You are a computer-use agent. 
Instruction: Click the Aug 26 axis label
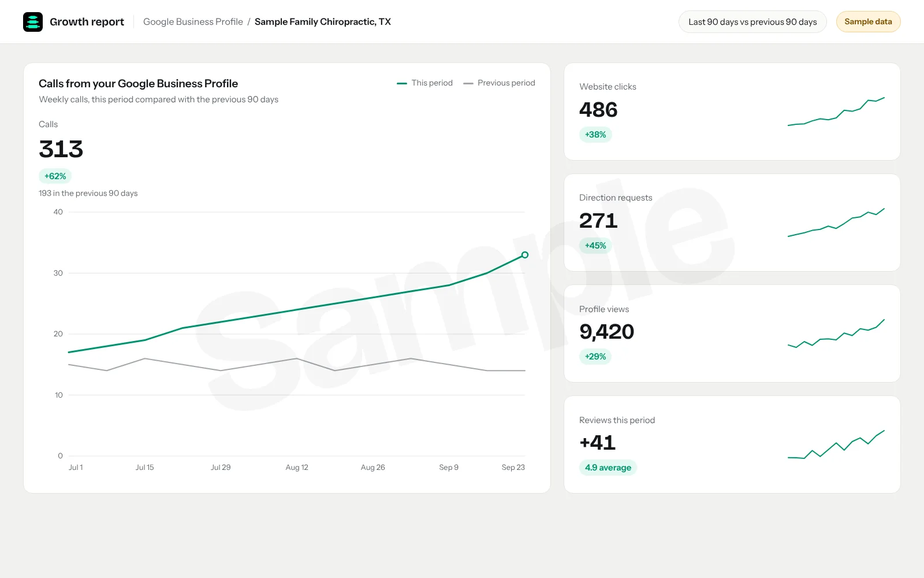point(372,468)
